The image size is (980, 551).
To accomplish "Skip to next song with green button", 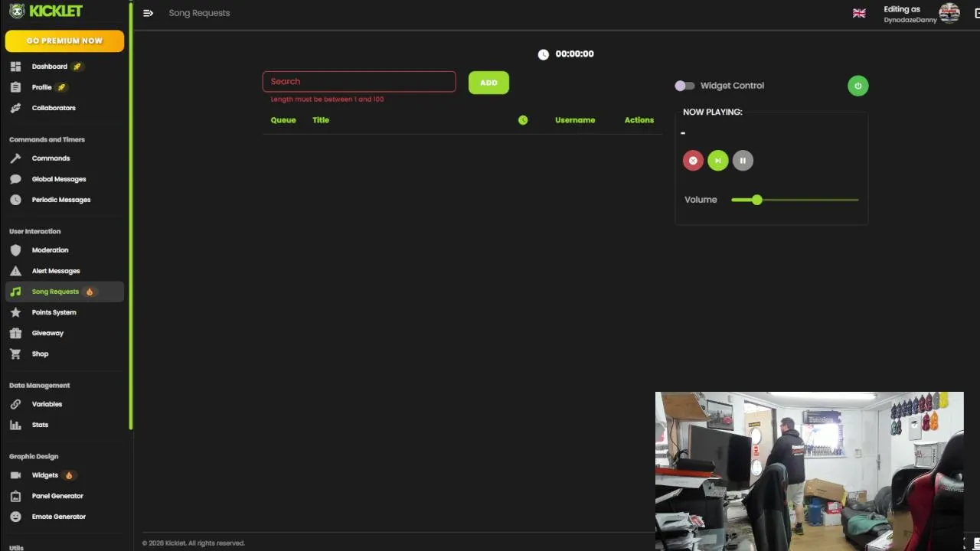I will pyautogui.click(x=717, y=161).
